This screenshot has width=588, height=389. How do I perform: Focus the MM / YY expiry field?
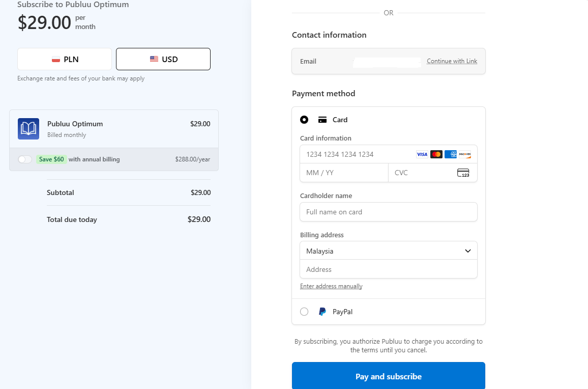(x=344, y=173)
